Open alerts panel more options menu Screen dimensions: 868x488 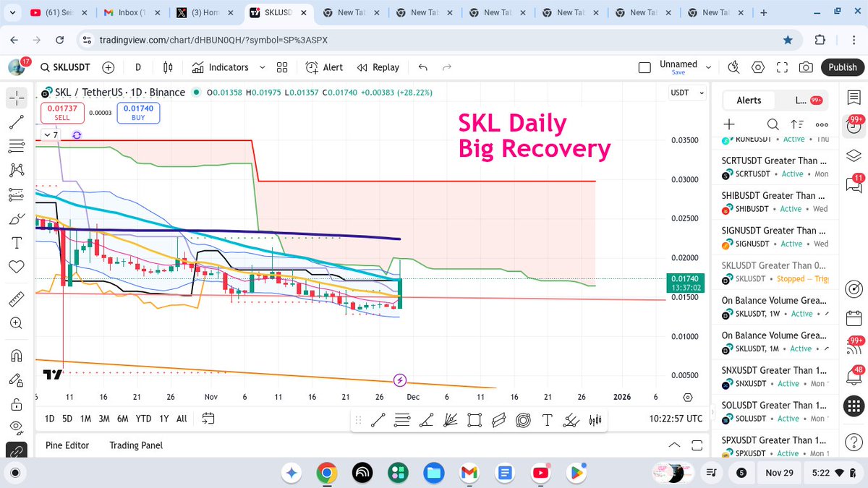tap(822, 124)
